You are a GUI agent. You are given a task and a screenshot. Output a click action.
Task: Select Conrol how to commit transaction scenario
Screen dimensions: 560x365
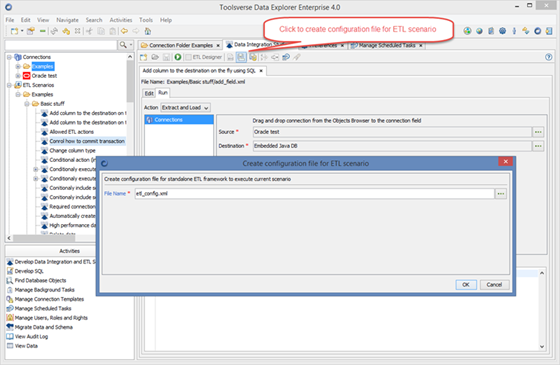[87, 141]
